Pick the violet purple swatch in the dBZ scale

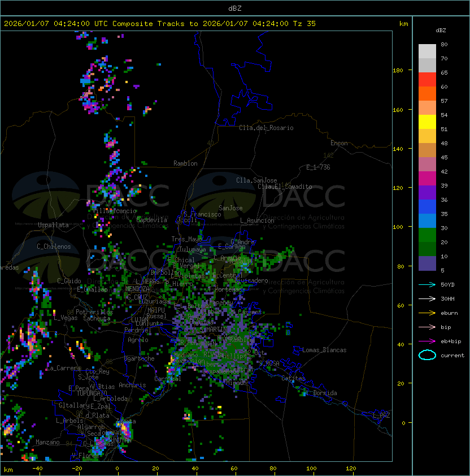point(427,193)
